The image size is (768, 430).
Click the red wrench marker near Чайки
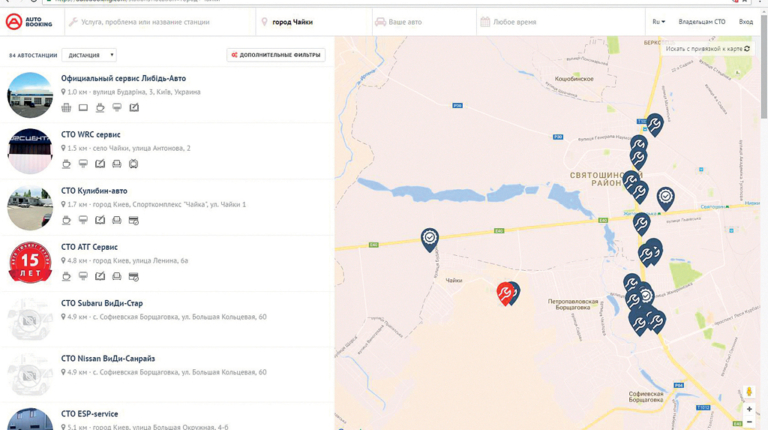[506, 292]
